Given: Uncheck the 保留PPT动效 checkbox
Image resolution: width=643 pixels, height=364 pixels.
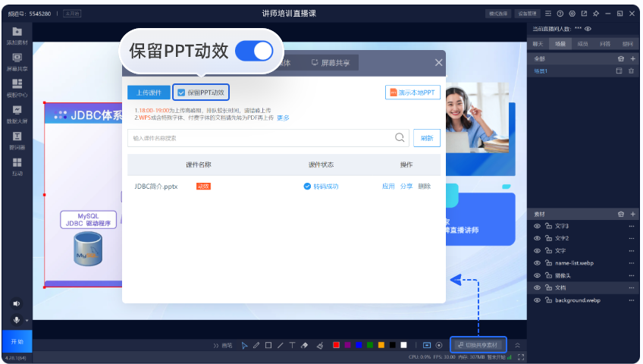Looking at the screenshot, I should click(180, 93).
